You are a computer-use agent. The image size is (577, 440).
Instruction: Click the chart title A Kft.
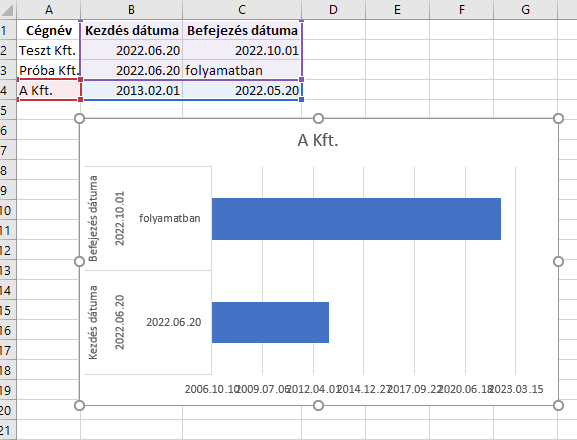[x=318, y=140]
